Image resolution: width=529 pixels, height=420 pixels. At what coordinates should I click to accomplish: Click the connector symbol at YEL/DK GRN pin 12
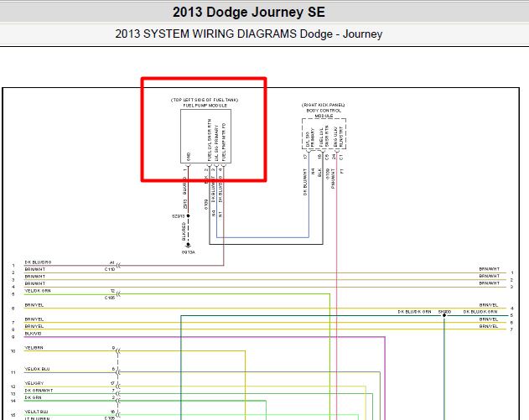point(118,294)
